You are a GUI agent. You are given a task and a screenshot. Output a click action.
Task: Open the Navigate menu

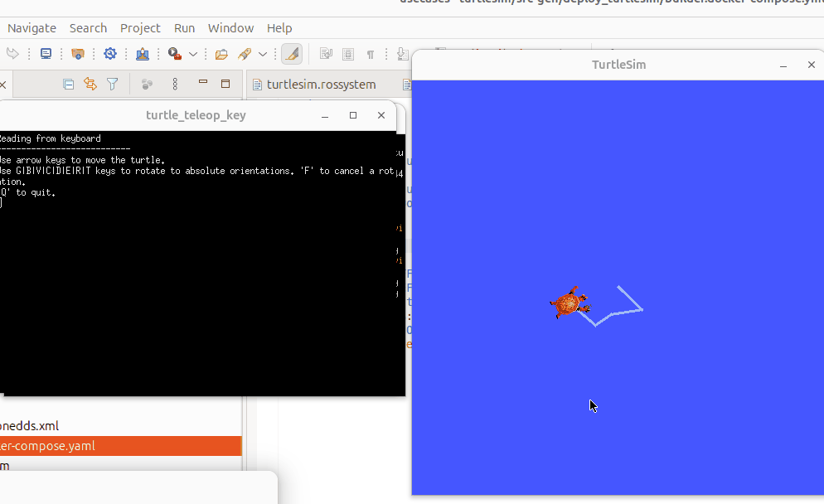tap(32, 28)
